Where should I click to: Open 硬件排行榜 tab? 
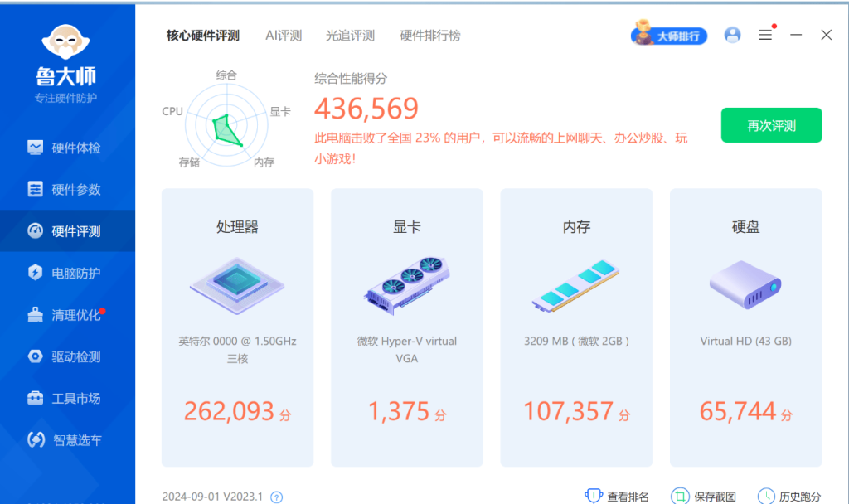[429, 36]
